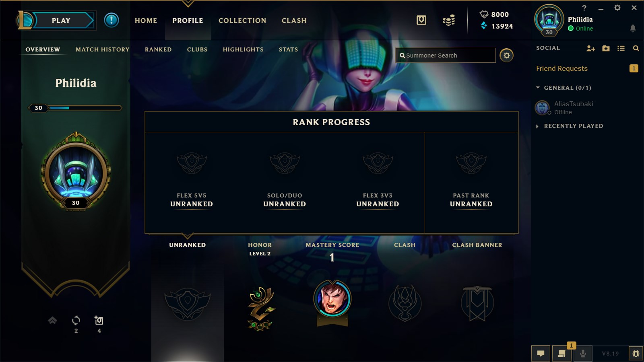
Task: Toggle the friend list view options icon
Action: [x=621, y=48]
